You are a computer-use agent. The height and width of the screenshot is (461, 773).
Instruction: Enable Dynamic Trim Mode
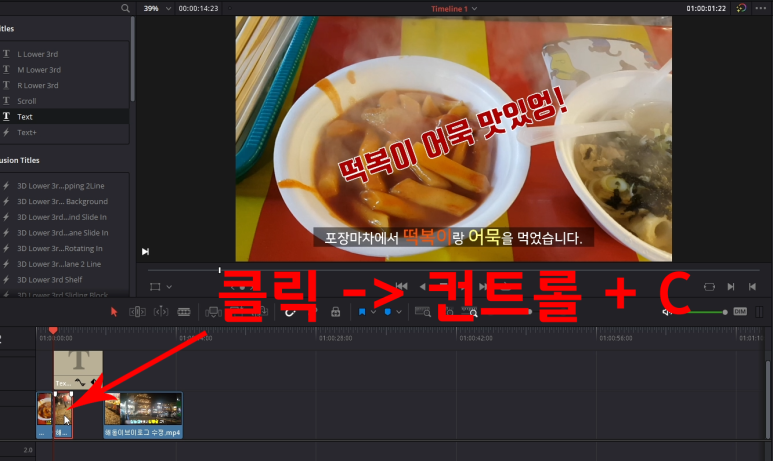161,312
